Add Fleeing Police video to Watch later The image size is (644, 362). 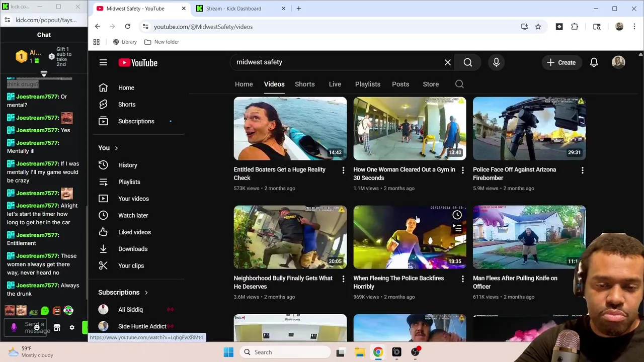[457, 215]
